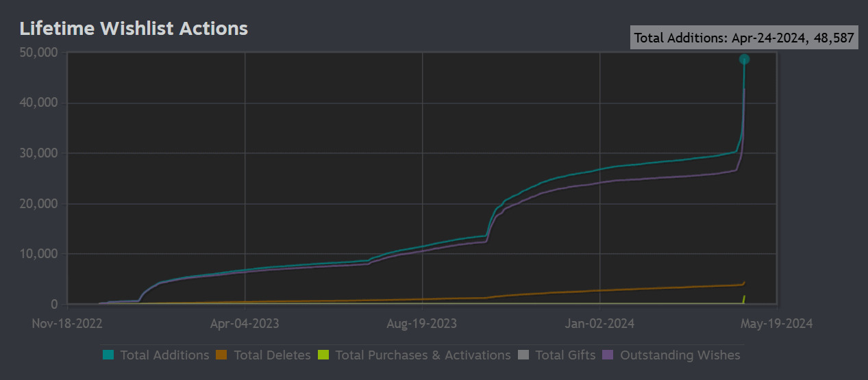The image size is (868, 380).
Task: Toggle Total Purchases & Activations legend label
Action: click(423, 355)
